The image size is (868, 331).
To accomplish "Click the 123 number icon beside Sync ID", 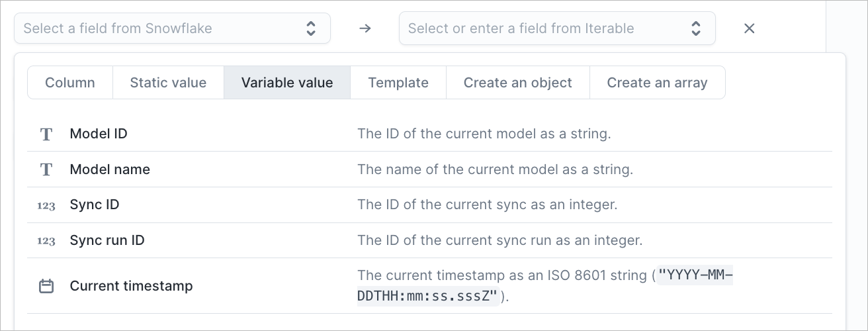I will pos(46,206).
